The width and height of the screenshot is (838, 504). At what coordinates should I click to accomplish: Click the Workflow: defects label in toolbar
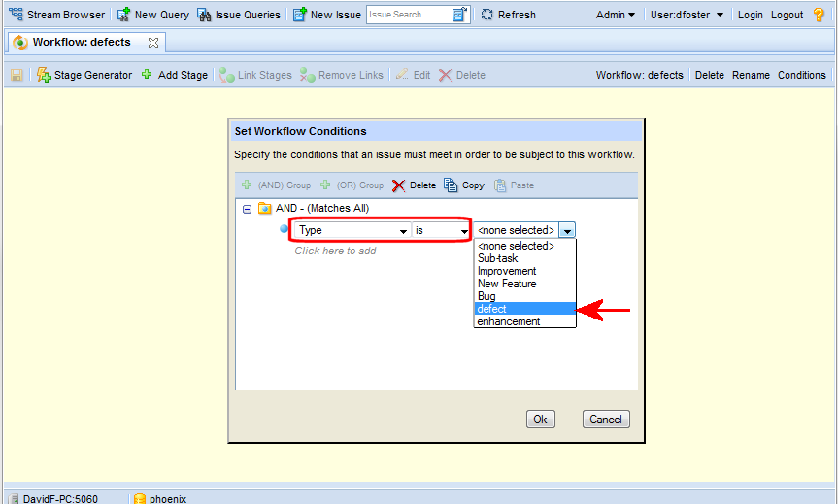click(x=639, y=75)
